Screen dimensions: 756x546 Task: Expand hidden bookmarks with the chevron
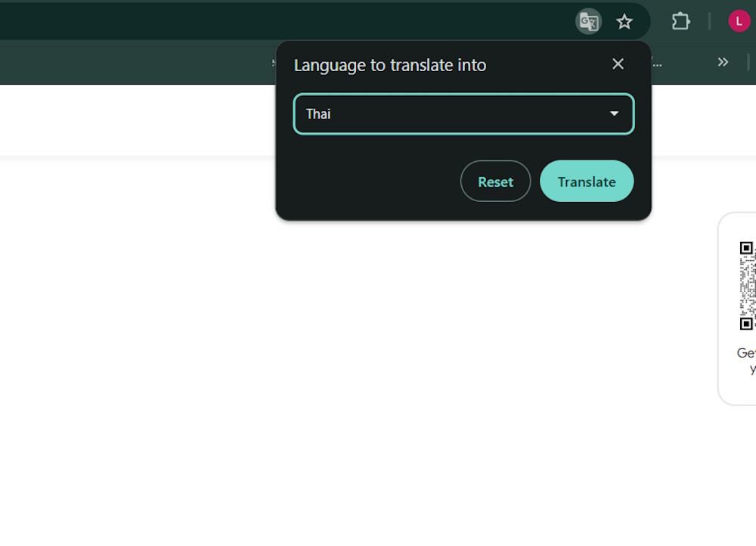coord(723,62)
